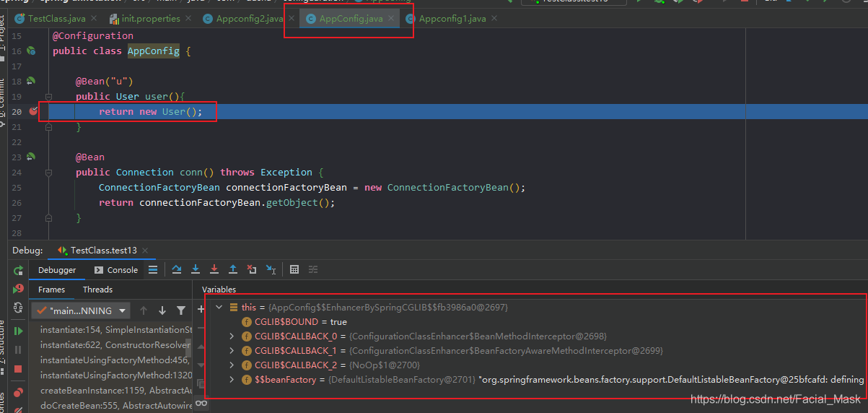Click the Stop debug session icon
Image resolution: width=868 pixels, height=413 pixels.
(19, 368)
